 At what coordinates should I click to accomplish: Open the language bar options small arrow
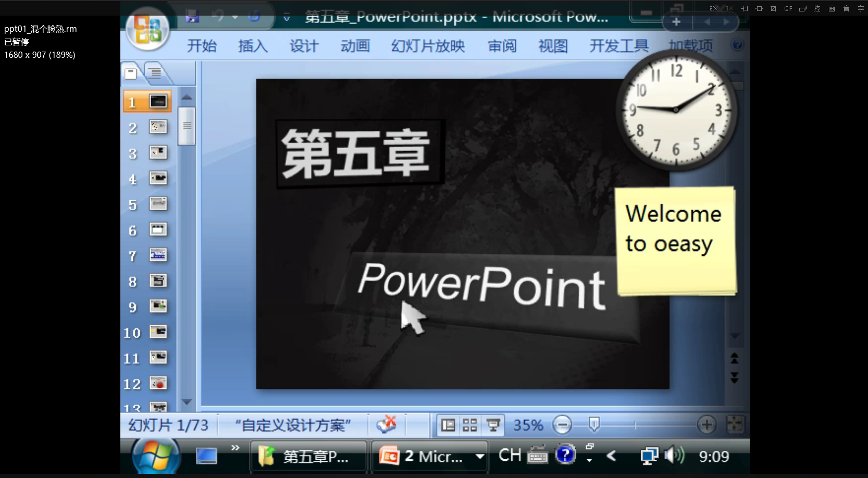(589, 460)
